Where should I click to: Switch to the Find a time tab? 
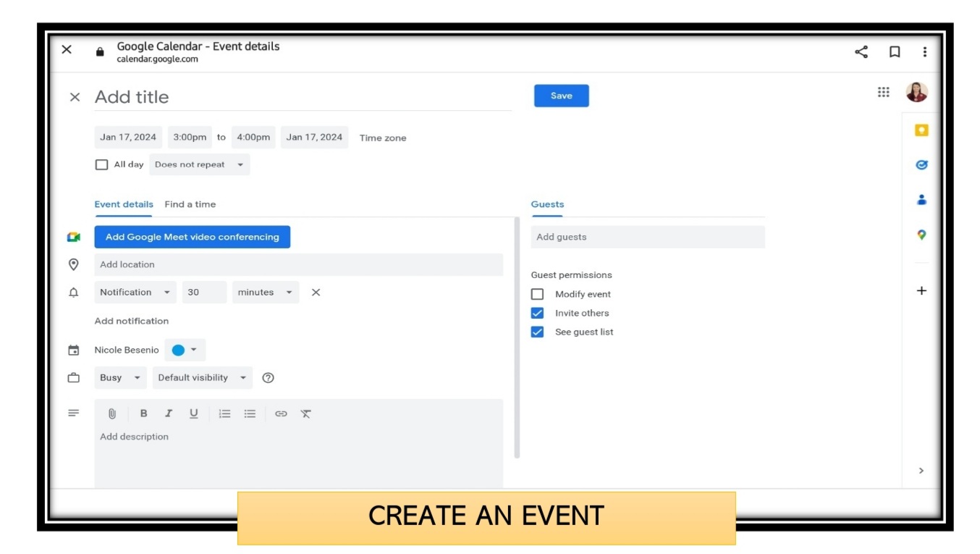coord(190,205)
